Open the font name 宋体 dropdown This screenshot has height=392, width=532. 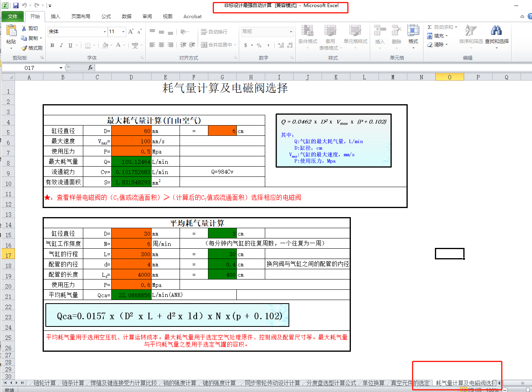coord(105,32)
